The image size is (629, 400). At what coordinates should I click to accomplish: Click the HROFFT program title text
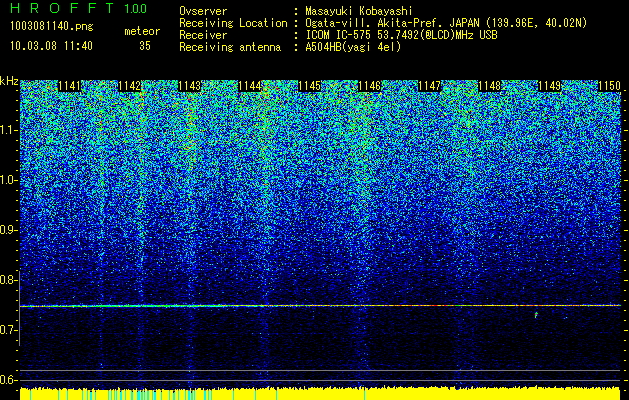(x=63, y=8)
